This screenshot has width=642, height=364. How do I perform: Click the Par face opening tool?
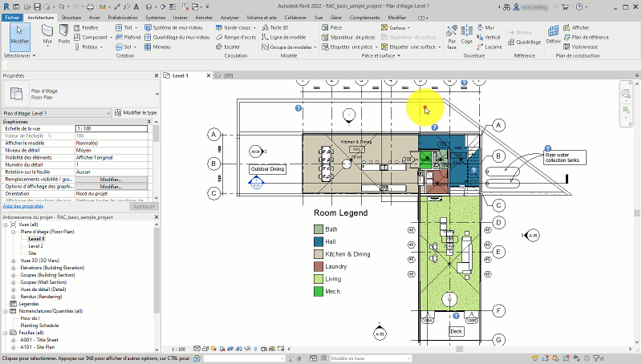pos(452,37)
